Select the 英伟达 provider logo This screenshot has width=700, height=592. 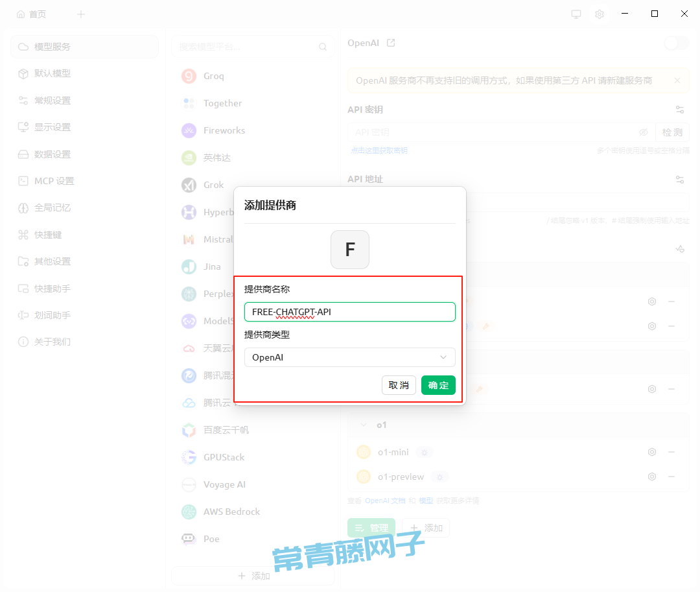click(x=189, y=158)
